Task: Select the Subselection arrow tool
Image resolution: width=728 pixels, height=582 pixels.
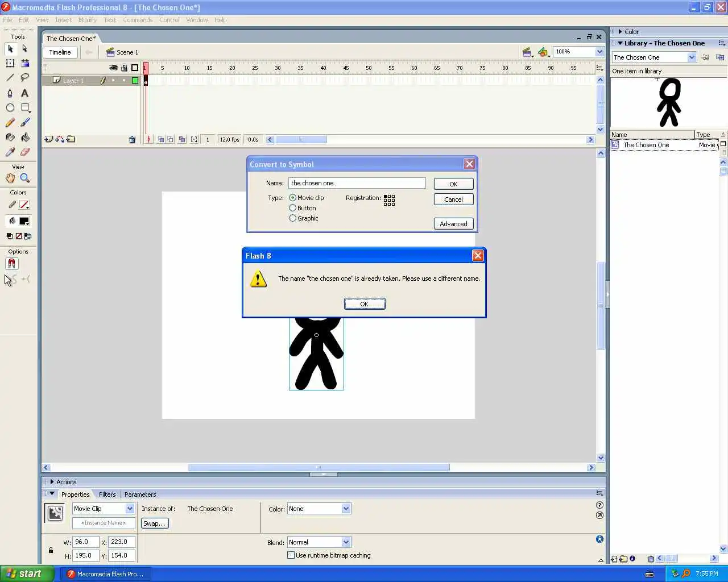Action: coord(24,49)
